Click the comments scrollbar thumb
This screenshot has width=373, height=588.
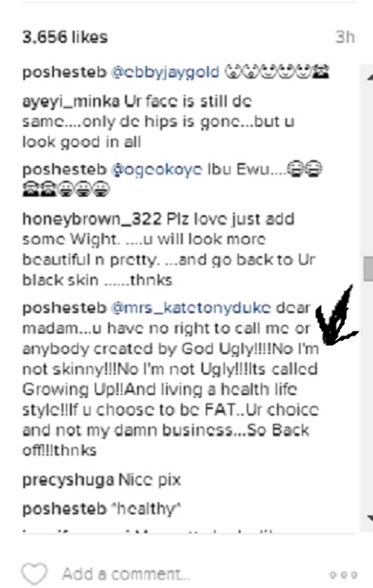(368, 269)
